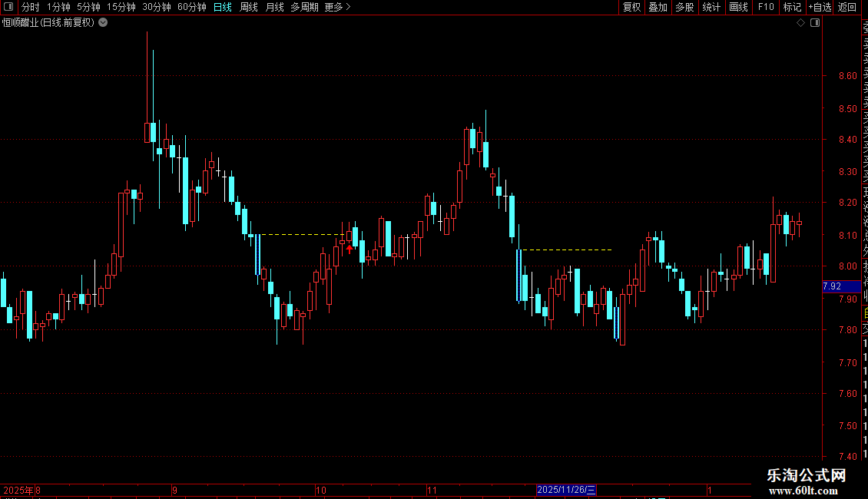This screenshot has width=868, height=499.
Task: Switch to 月线 monthly chart
Action: 274,7
